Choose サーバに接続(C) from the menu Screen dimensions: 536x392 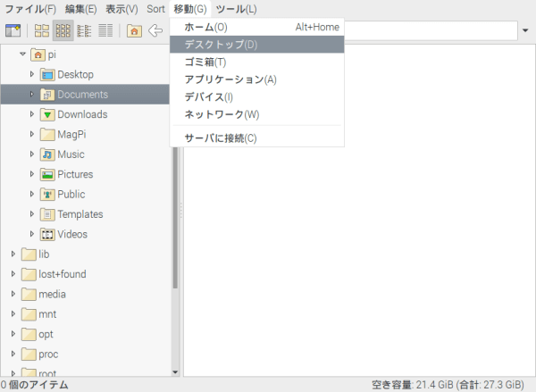(257, 138)
